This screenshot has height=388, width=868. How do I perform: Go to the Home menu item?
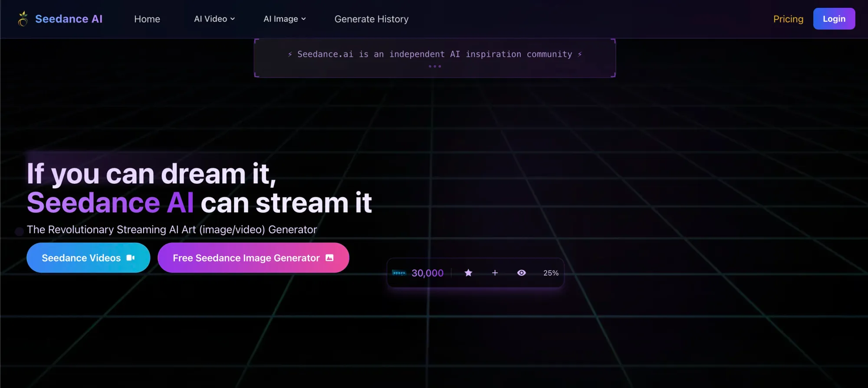147,19
